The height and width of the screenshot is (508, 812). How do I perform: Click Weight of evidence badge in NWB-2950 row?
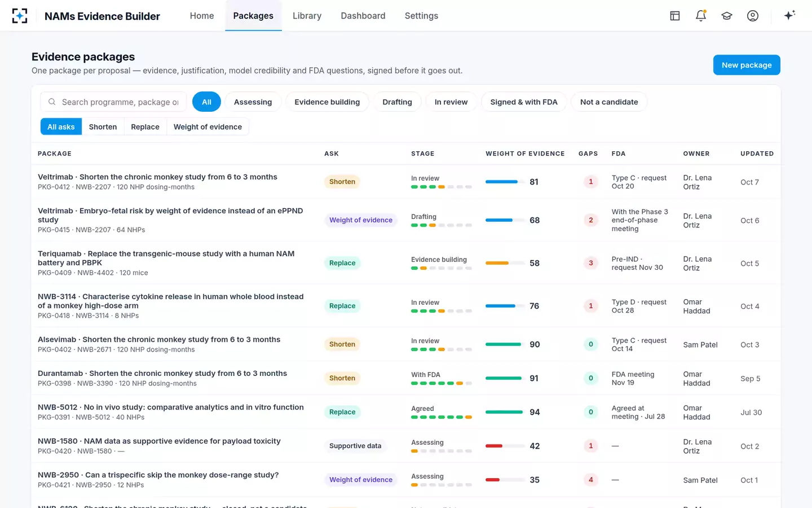pos(361,480)
